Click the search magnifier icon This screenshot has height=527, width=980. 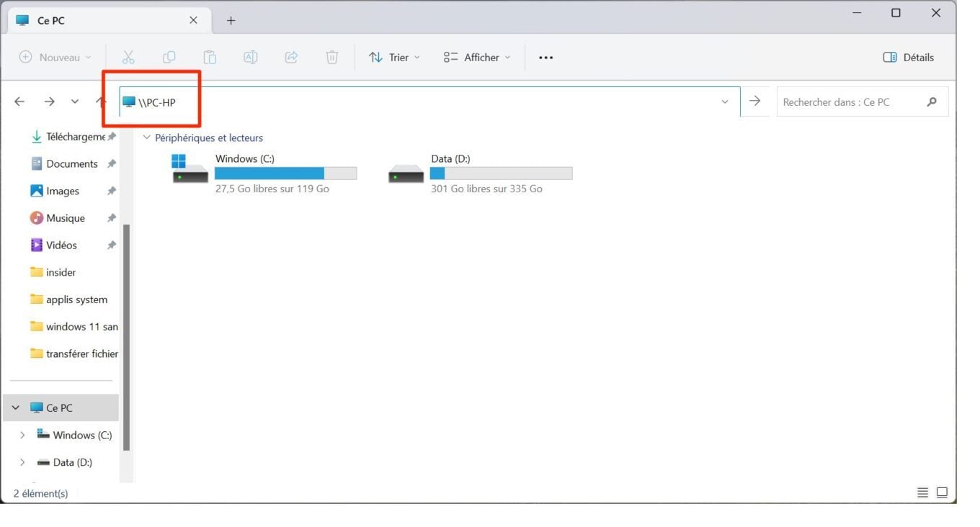[932, 102]
